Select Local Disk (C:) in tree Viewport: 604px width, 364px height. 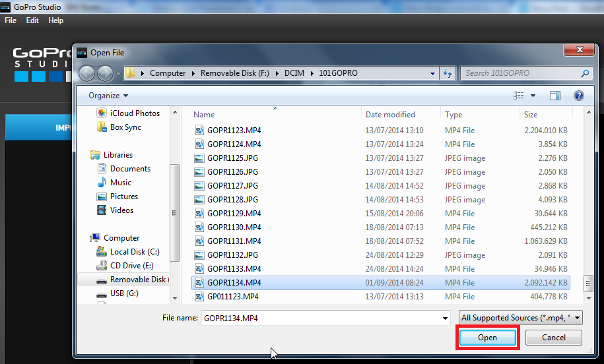(x=135, y=252)
